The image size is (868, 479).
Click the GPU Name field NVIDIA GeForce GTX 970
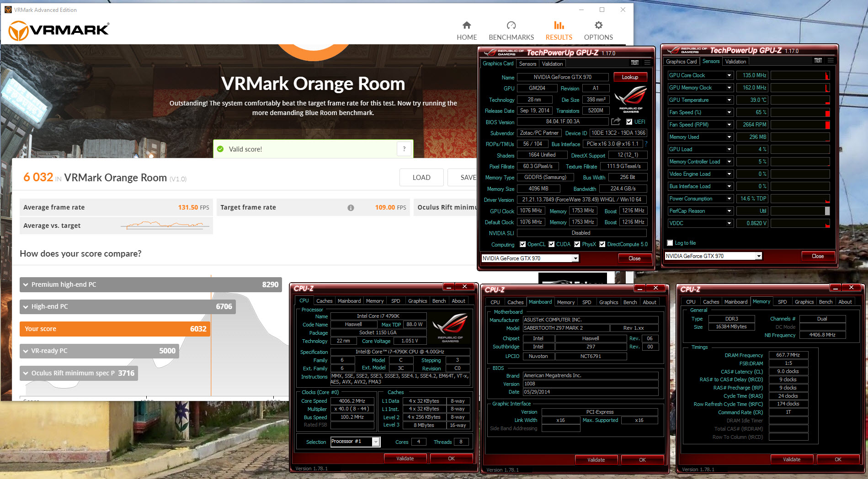pos(563,77)
